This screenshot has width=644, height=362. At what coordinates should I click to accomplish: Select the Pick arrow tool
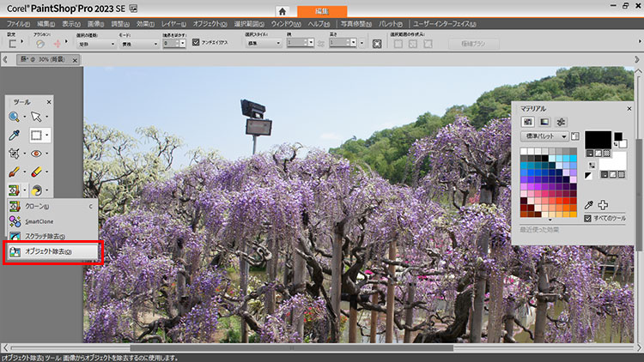click(x=36, y=117)
